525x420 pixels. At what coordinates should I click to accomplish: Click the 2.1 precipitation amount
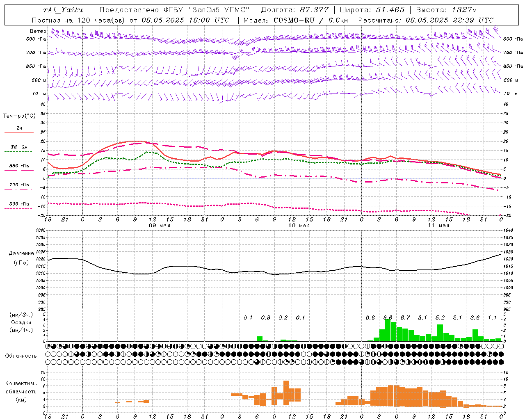[457, 318]
